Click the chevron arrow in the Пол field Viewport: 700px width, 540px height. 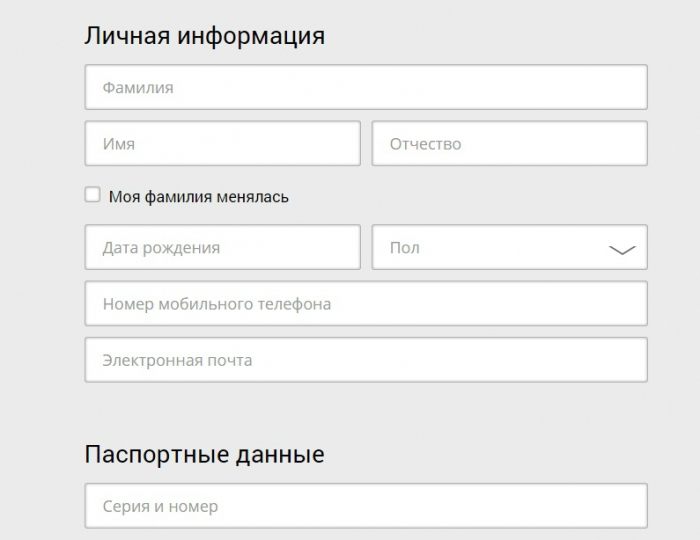pyautogui.click(x=622, y=249)
